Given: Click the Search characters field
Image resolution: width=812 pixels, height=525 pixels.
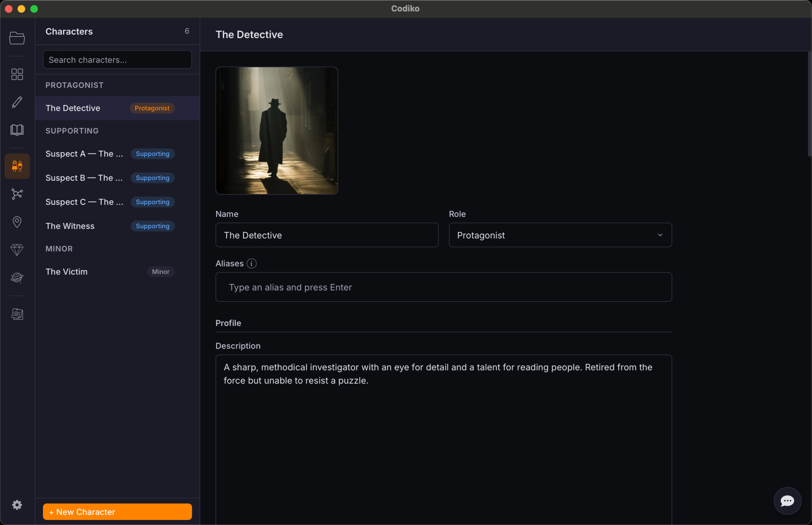Looking at the screenshot, I should [x=117, y=60].
